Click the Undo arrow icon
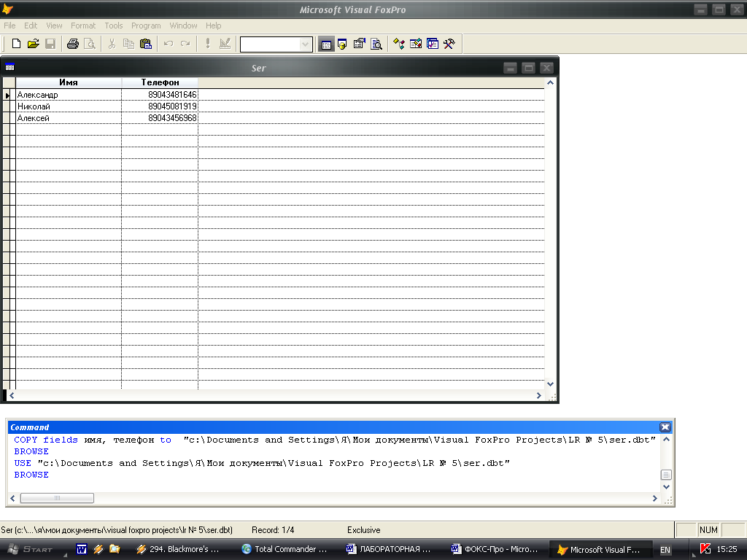Image resolution: width=747 pixels, height=560 pixels. [x=169, y=44]
